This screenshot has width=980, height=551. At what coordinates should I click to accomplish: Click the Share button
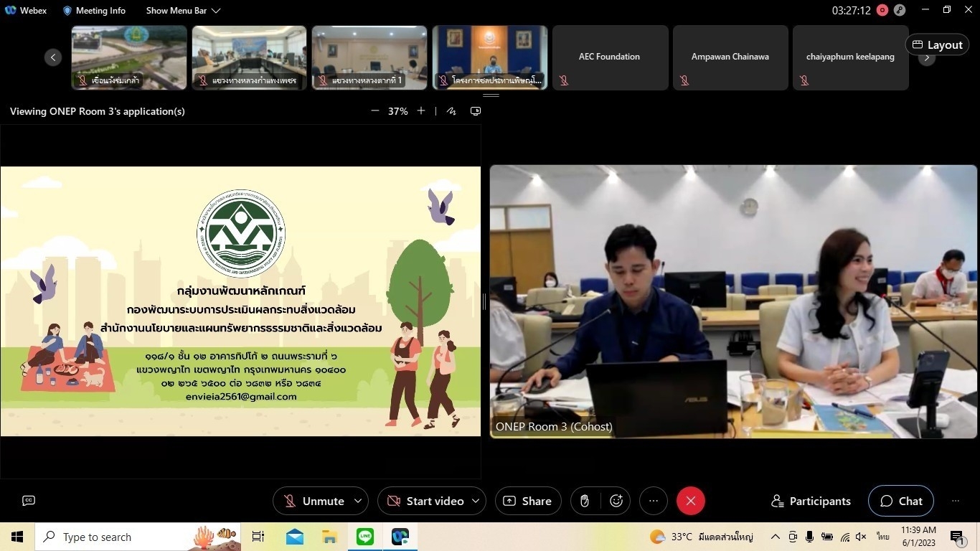coord(528,501)
